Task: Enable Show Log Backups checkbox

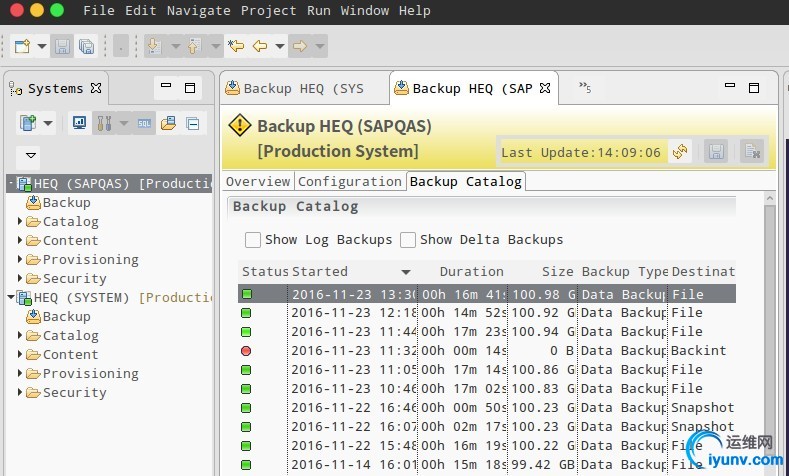Action: pos(253,240)
